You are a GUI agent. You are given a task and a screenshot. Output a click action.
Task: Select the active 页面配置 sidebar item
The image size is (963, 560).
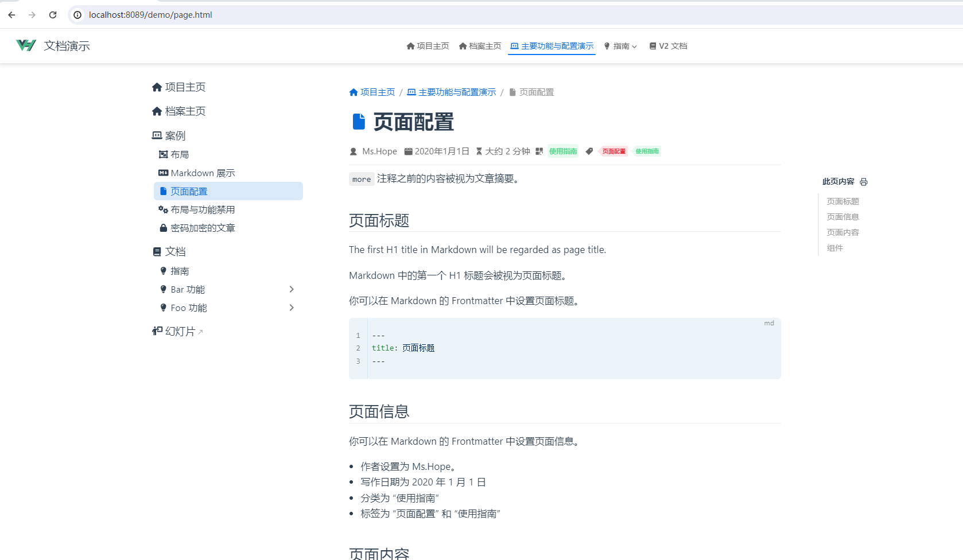[228, 191]
